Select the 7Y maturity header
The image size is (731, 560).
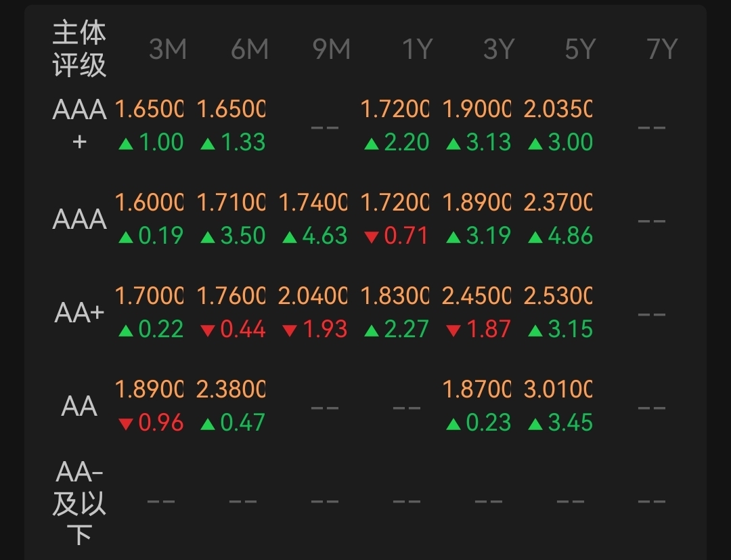click(x=662, y=49)
